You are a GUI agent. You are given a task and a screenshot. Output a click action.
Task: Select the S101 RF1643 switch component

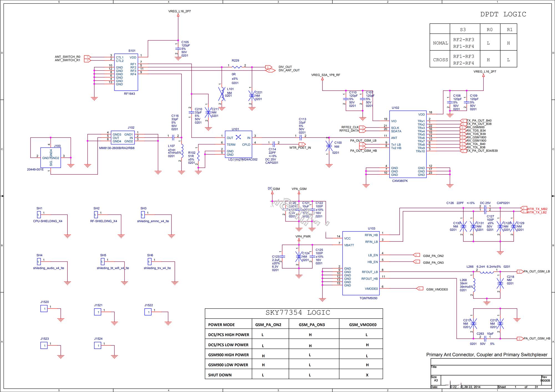pyautogui.click(x=126, y=72)
